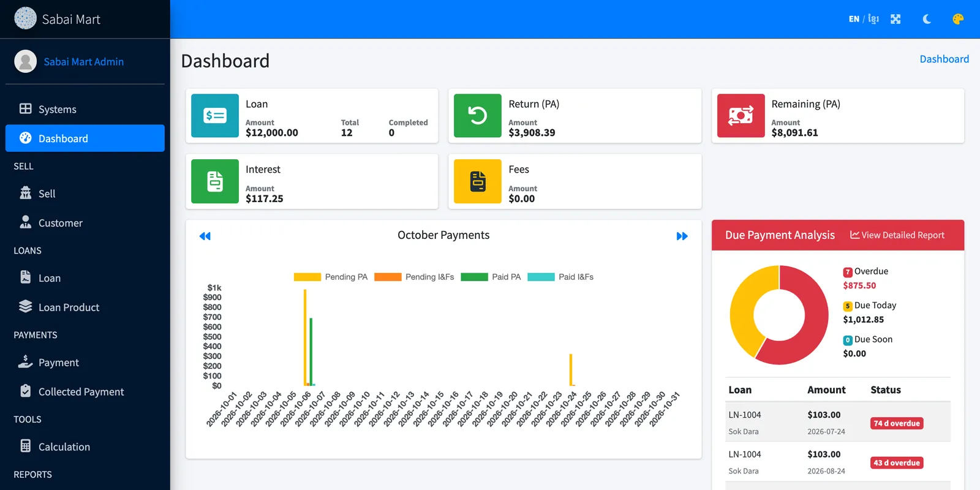Click the yellow Fees card icon
Screen dimensions: 980x490
point(478,181)
